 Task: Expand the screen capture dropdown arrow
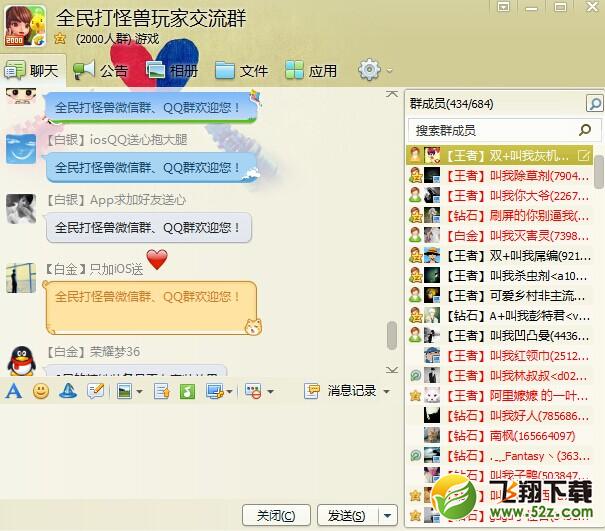point(230,392)
